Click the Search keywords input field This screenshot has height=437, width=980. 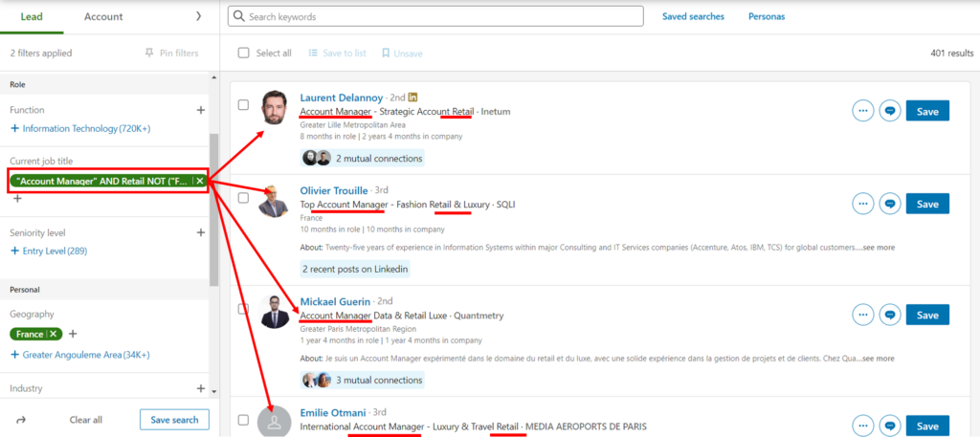pyautogui.click(x=435, y=17)
